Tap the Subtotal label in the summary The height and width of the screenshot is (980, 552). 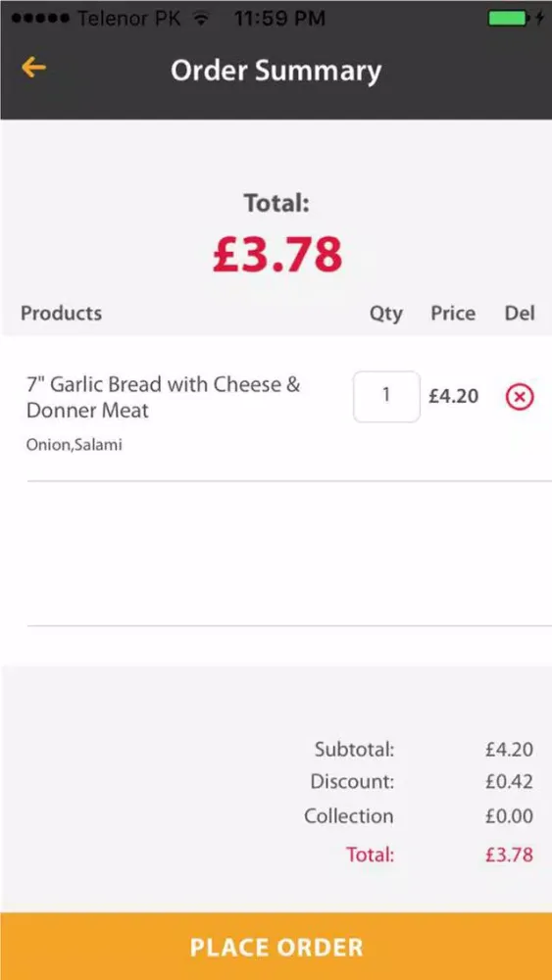(x=355, y=749)
